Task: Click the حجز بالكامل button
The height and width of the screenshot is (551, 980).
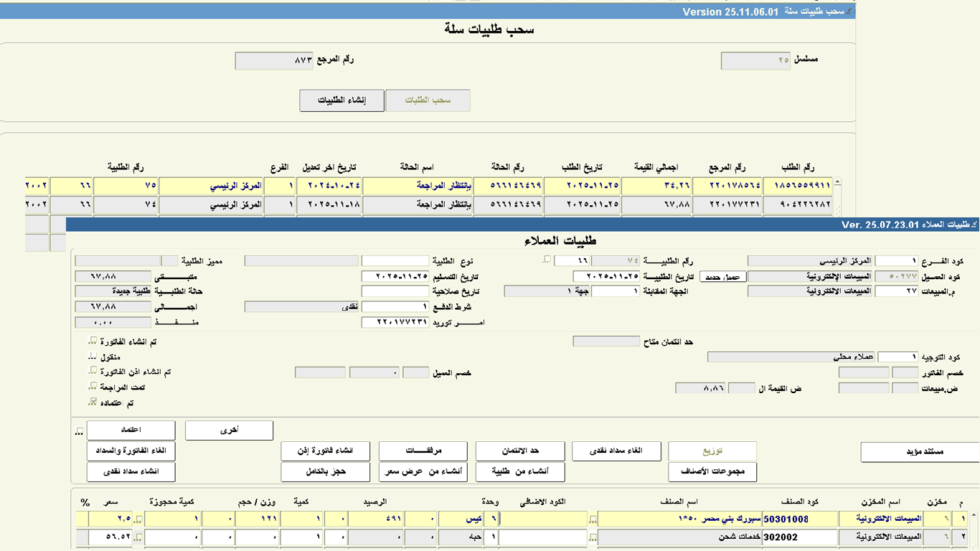Action: point(325,472)
